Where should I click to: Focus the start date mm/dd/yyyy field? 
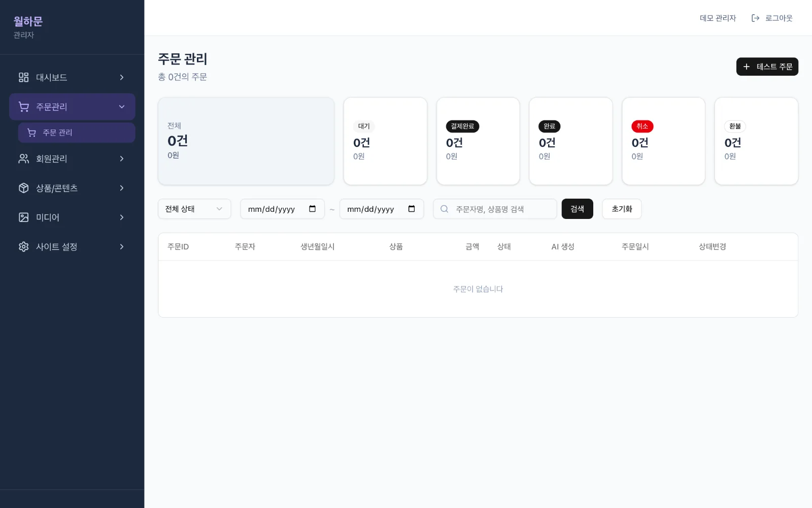282,209
